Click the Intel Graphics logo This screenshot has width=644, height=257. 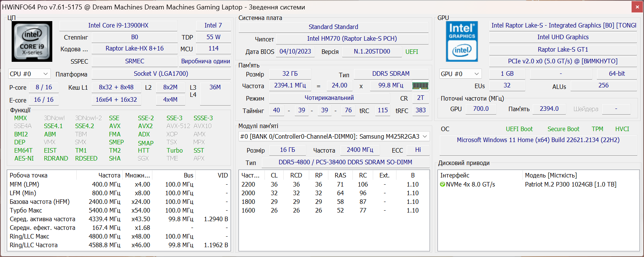click(x=462, y=41)
